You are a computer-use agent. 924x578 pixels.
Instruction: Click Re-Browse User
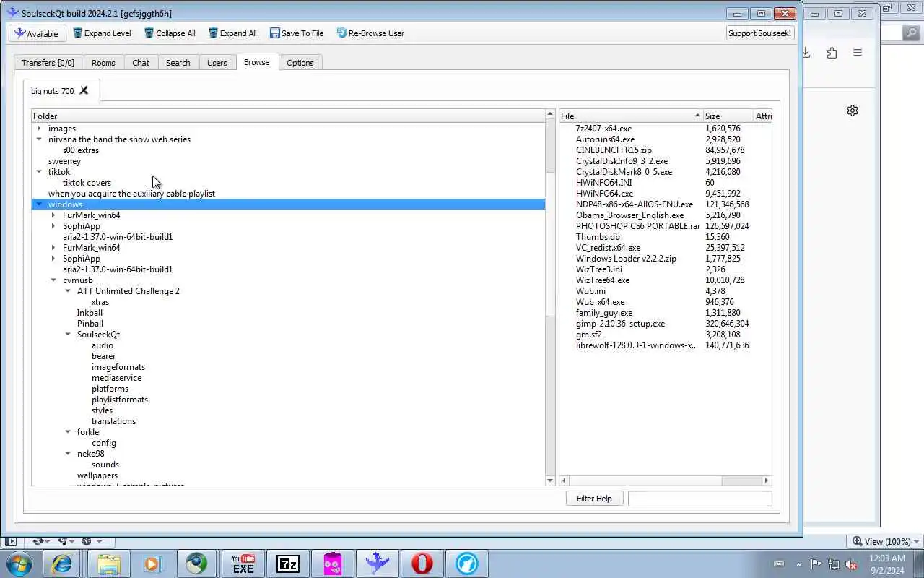coord(370,33)
